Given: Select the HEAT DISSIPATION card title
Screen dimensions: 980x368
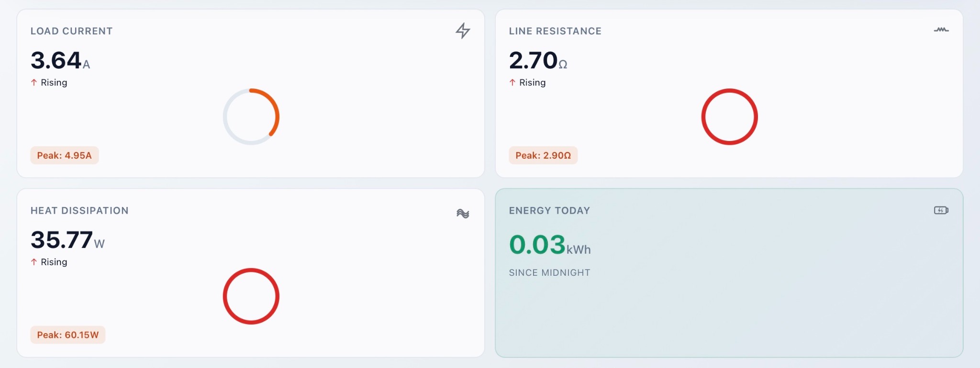Looking at the screenshot, I should tap(79, 210).
